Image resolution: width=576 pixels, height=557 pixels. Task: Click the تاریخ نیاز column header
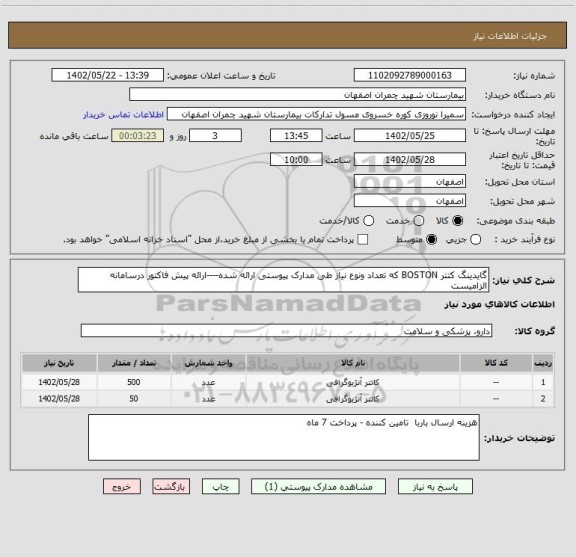(x=59, y=363)
